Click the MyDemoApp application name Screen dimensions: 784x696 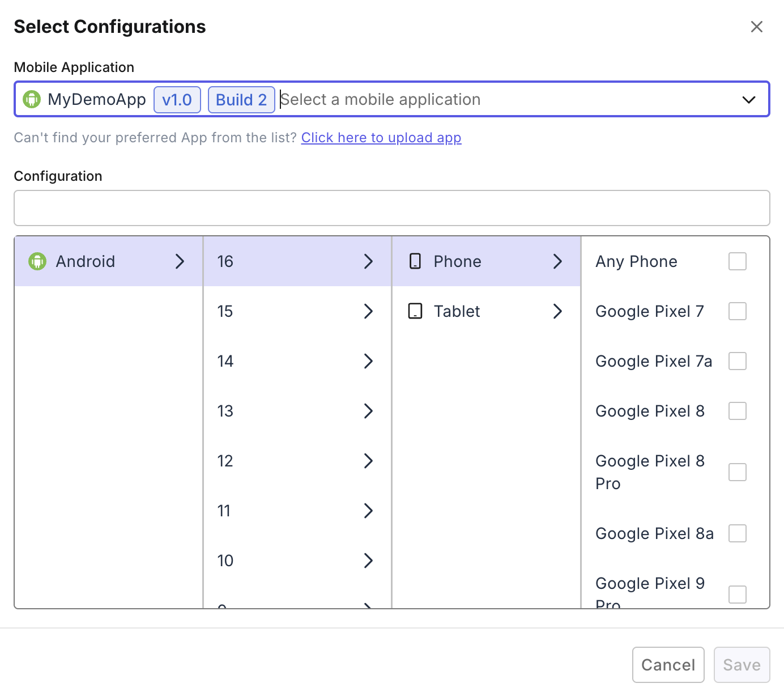tap(97, 100)
